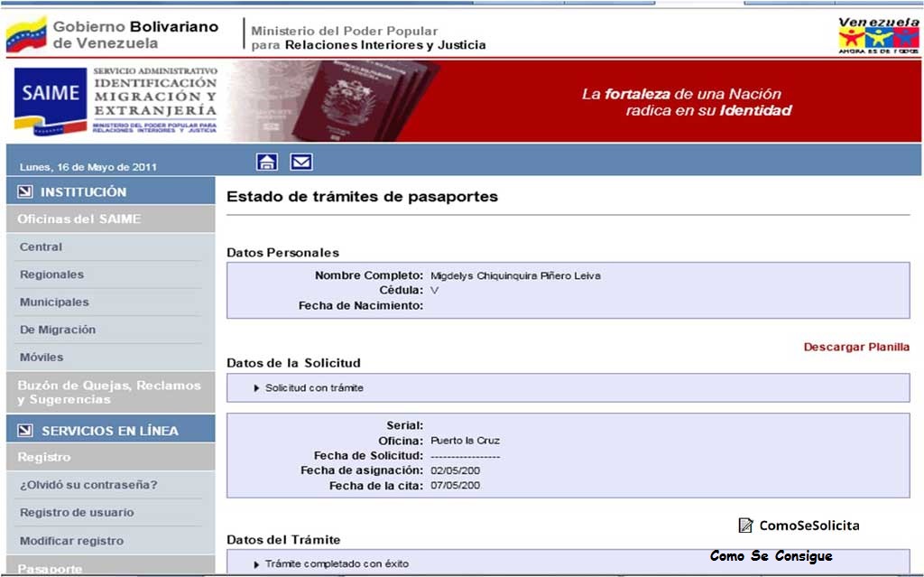Expand the 'Solicitud con trámite' triangle
924x577 pixels.
point(256,388)
